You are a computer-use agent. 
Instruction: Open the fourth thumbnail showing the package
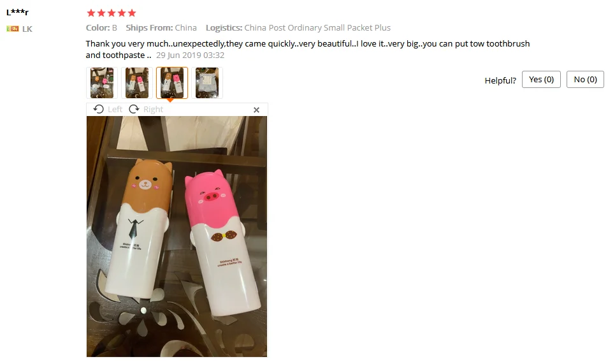(x=207, y=83)
